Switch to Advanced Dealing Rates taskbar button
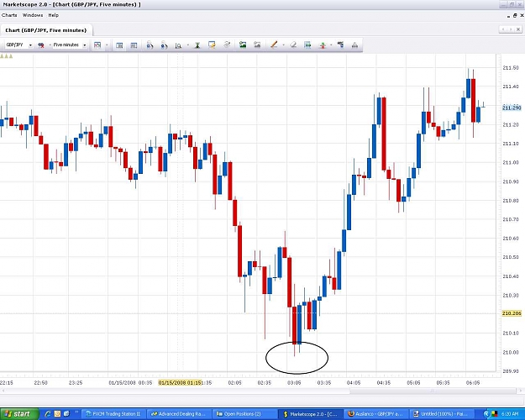The image size is (525, 420). tap(178, 414)
